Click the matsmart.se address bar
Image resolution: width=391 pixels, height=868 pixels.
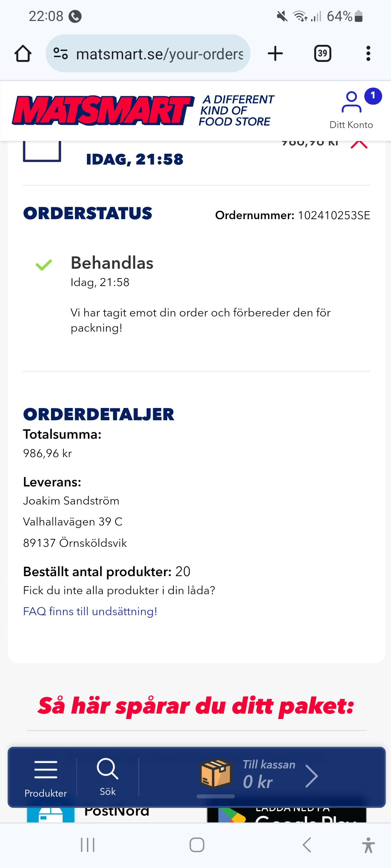pos(159,54)
